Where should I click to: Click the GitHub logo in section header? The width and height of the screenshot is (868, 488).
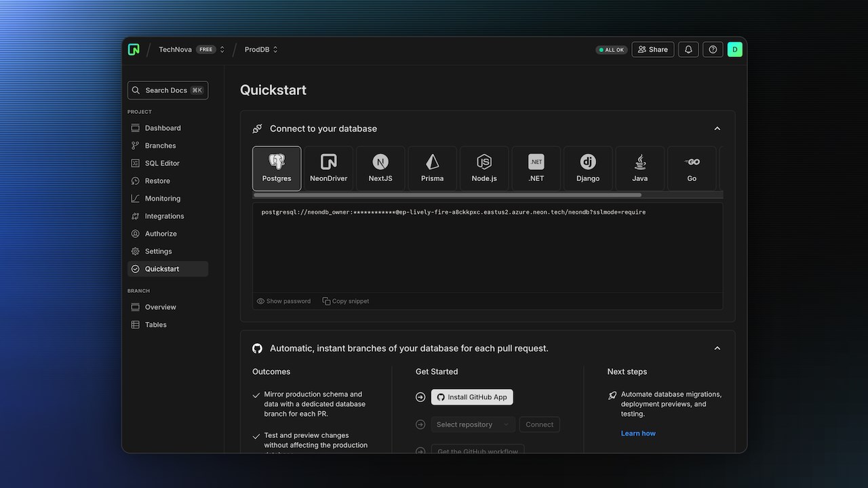coord(257,348)
